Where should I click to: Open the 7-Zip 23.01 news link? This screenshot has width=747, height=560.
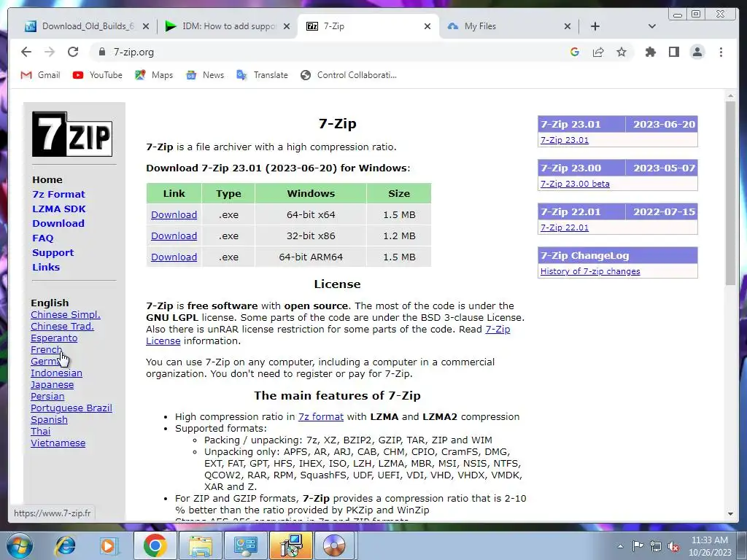pos(565,140)
